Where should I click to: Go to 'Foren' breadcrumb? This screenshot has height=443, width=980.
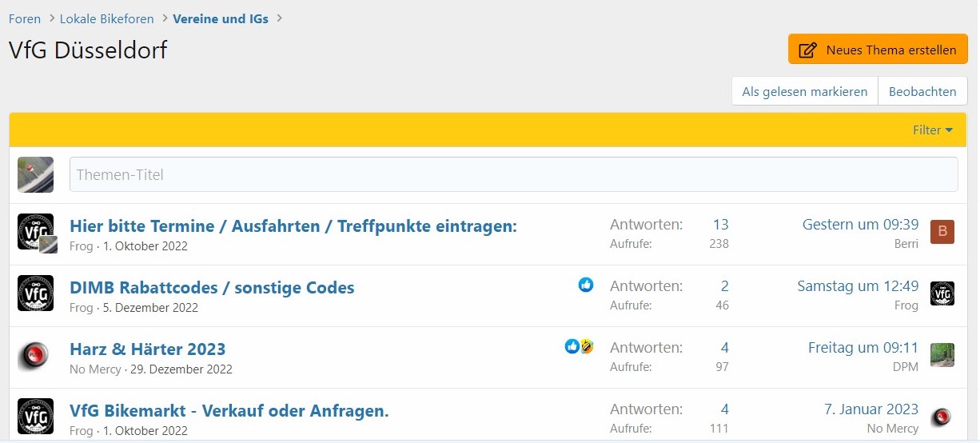25,18
